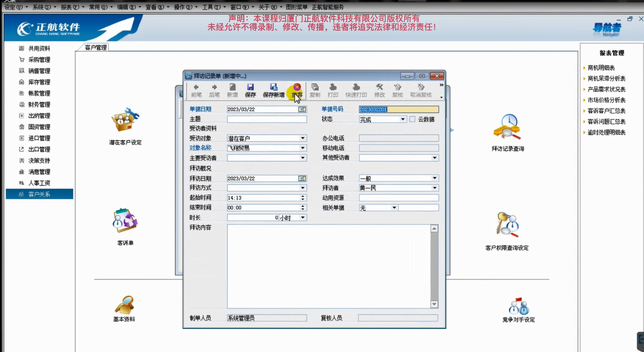Expand the 受访对象 dropdown showing 潜在客户

pos(303,138)
